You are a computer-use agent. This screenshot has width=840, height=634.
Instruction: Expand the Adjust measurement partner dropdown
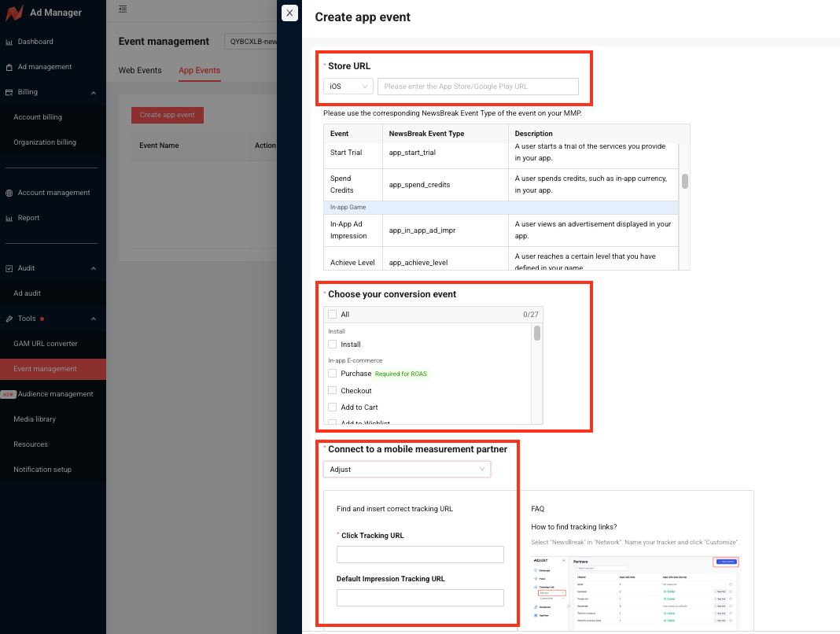pos(407,470)
